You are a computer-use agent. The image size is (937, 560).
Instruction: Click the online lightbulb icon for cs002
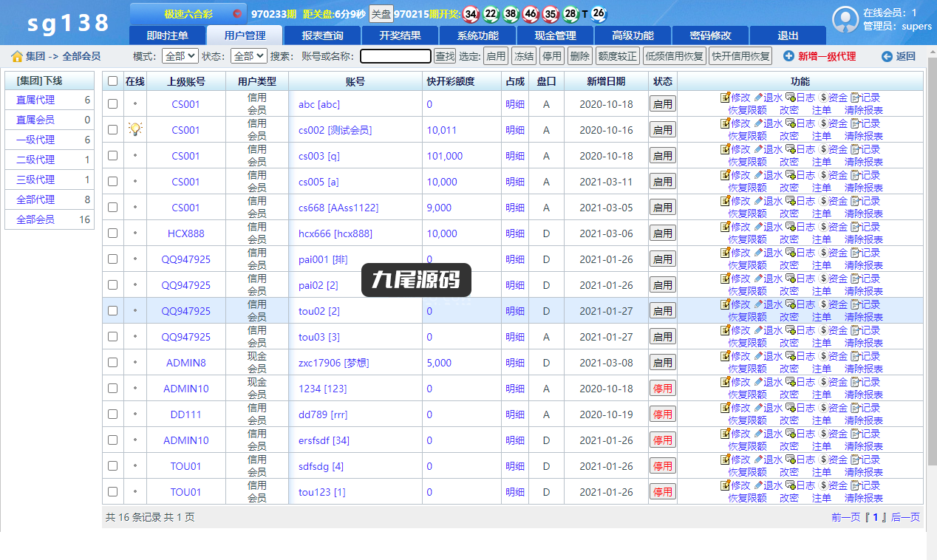pos(134,129)
